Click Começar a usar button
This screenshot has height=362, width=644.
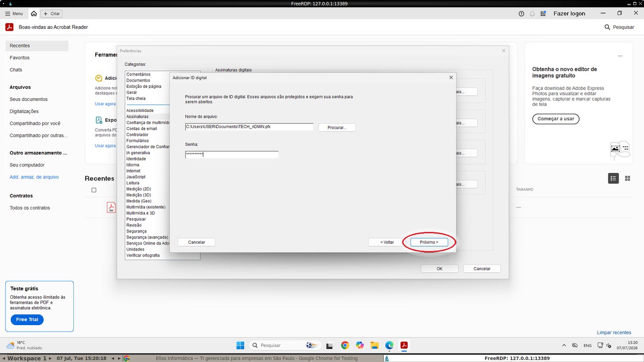point(556,119)
